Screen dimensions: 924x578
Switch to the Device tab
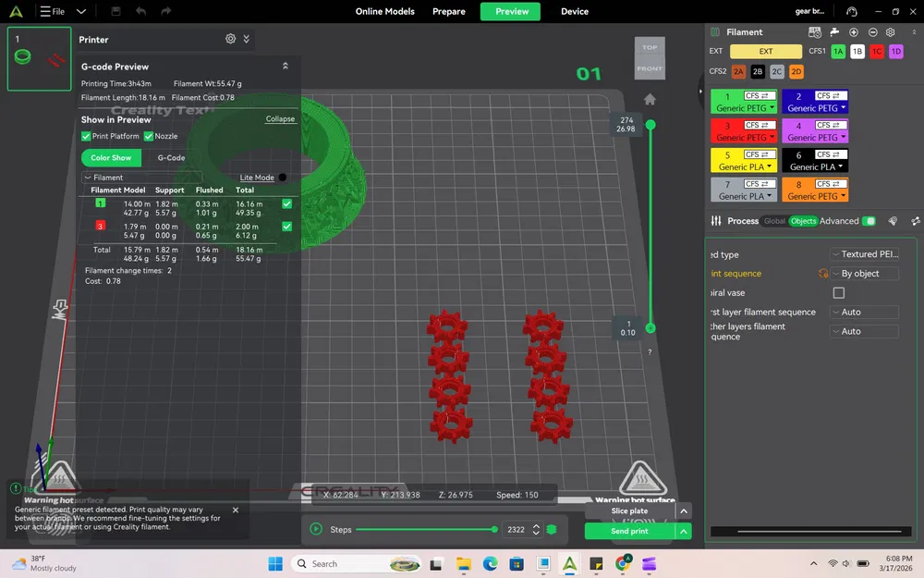(575, 11)
